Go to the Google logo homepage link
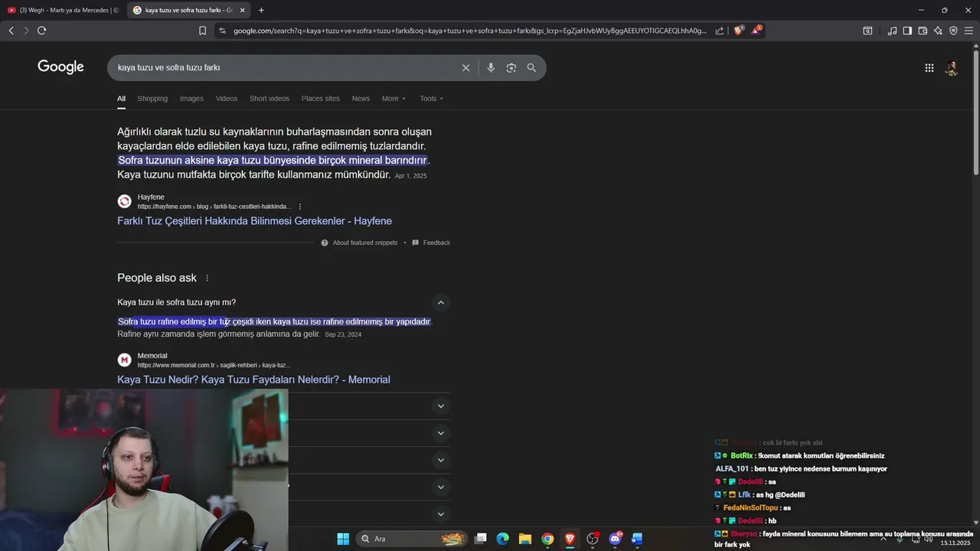Image resolution: width=980 pixels, height=551 pixels. 60,67
